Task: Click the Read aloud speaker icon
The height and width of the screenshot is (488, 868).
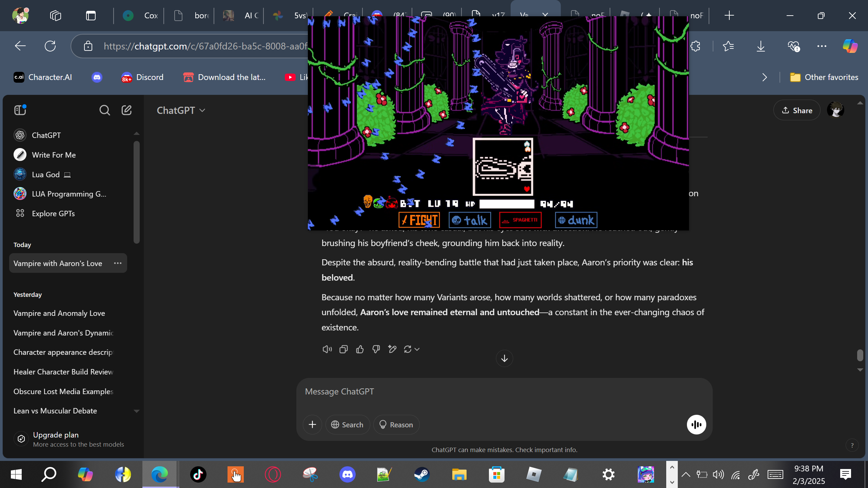Action: [327, 349]
